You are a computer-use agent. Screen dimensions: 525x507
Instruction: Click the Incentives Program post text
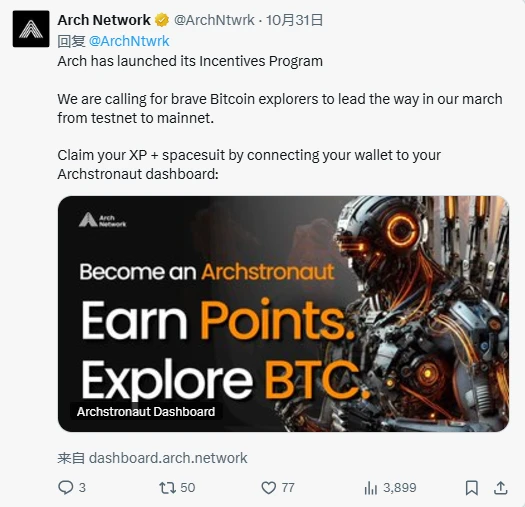(x=261, y=61)
